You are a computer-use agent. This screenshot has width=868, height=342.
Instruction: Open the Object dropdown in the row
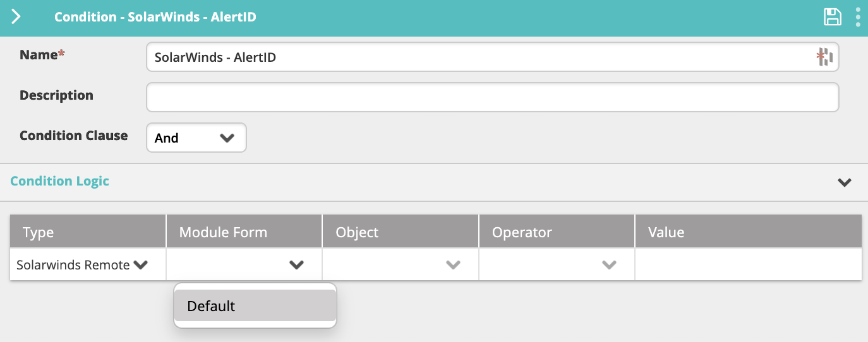click(401, 265)
